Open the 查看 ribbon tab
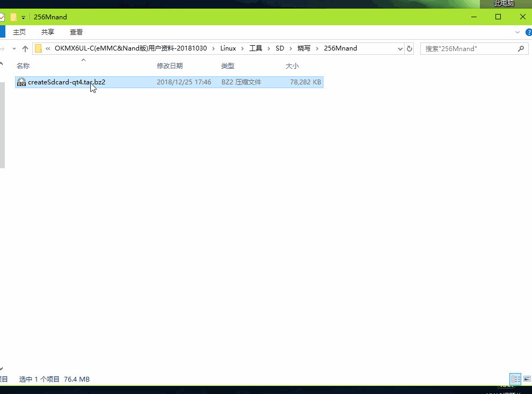Viewport: 532px width, 394px height. click(76, 32)
